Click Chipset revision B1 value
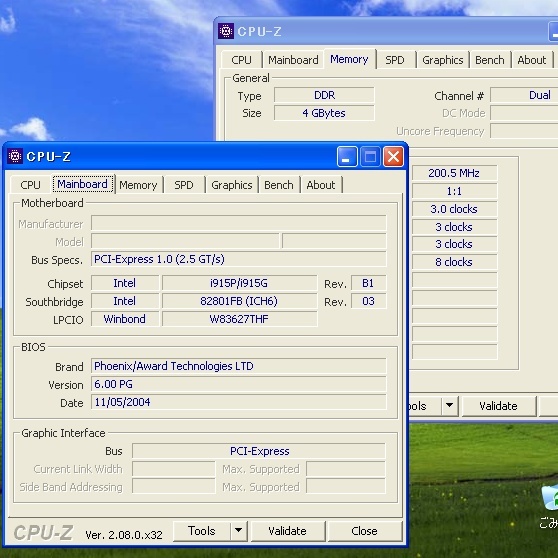Image resolution: width=558 pixels, height=558 pixels. pos(368,283)
